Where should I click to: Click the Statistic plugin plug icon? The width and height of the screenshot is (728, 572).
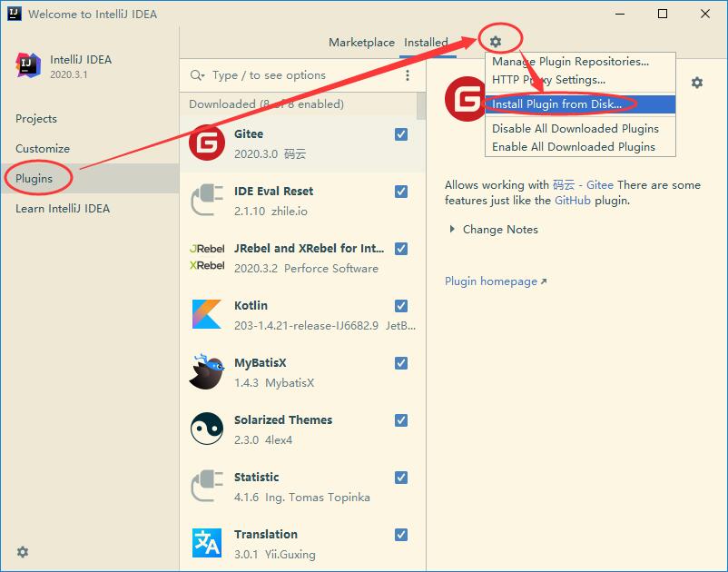tap(207, 486)
